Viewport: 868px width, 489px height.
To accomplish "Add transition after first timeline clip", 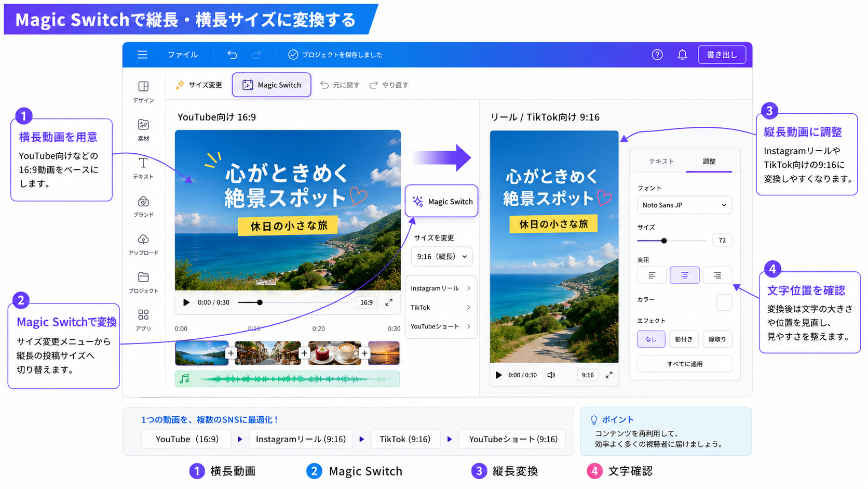I will pyautogui.click(x=231, y=353).
